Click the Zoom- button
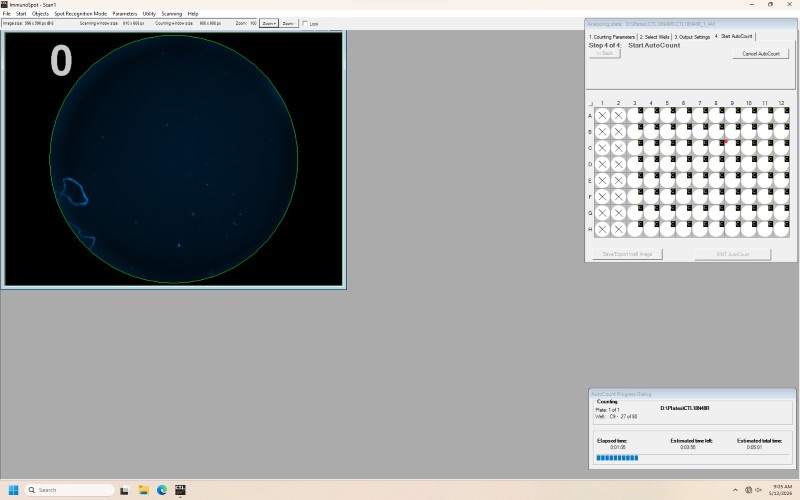The width and height of the screenshot is (800, 500). [x=289, y=23]
